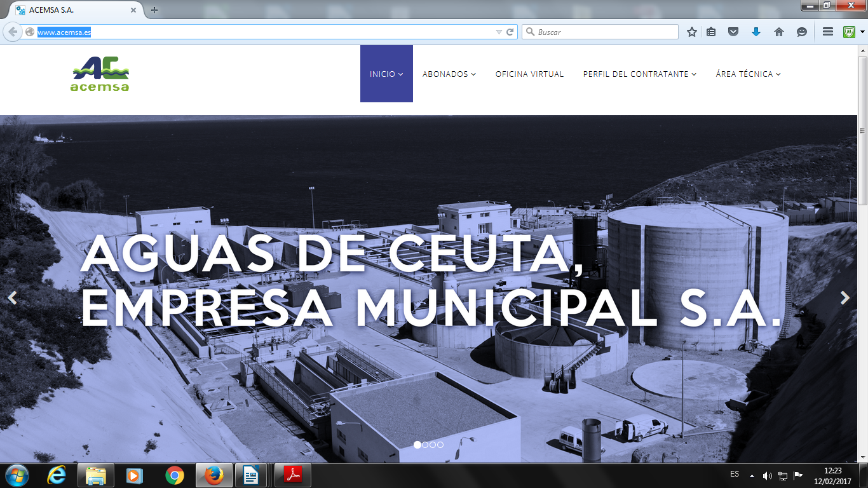Screen dimensions: 868x488
Task: Open Adobe Reader from the taskbar
Action: tap(293, 475)
